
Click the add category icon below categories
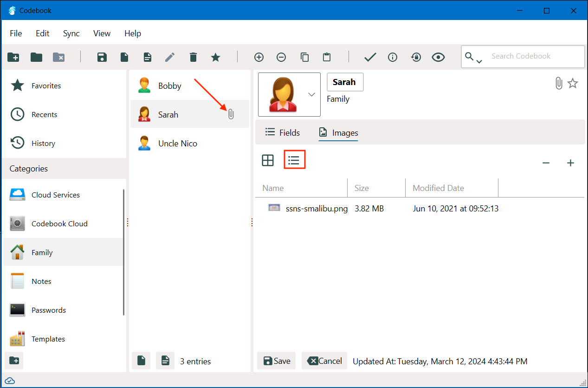click(14, 361)
